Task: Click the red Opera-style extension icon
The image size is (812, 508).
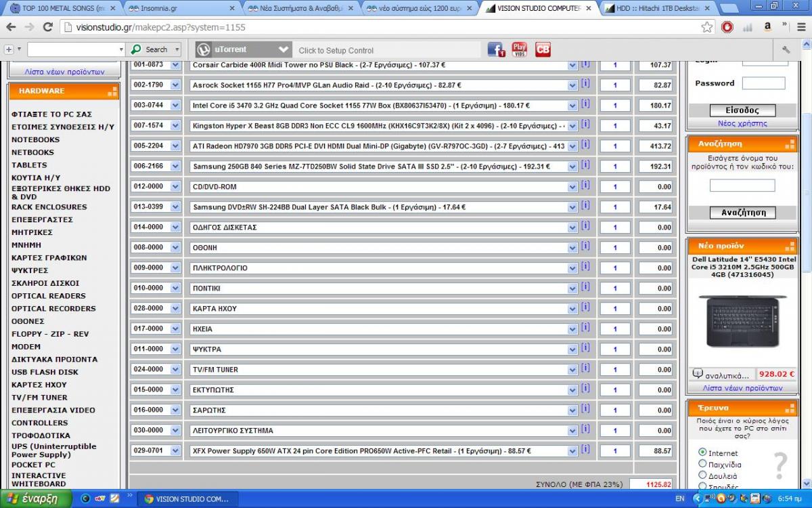Action: tap(727, 27)
